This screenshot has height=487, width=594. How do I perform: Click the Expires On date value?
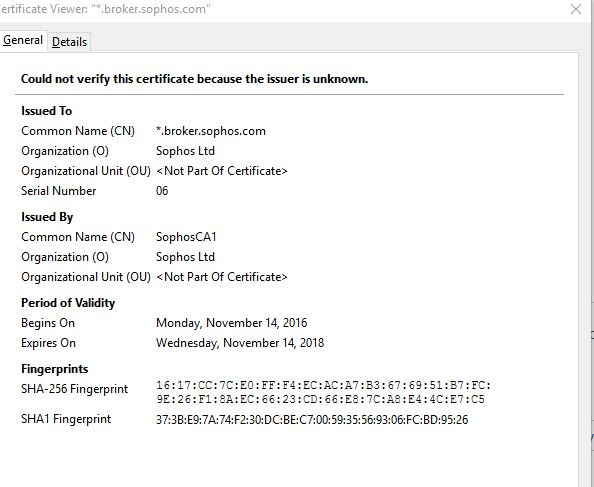[x=240, y=343]
